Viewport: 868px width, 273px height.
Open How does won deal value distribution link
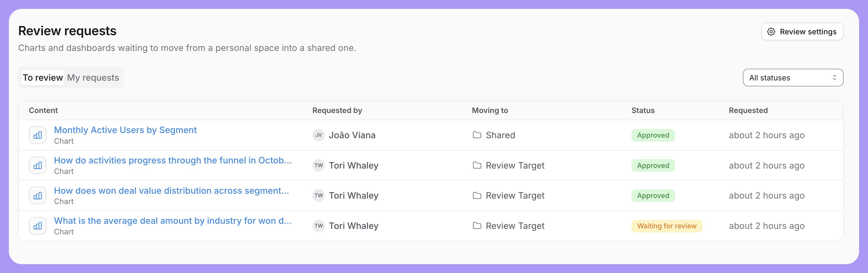click(x=171, y=191)
